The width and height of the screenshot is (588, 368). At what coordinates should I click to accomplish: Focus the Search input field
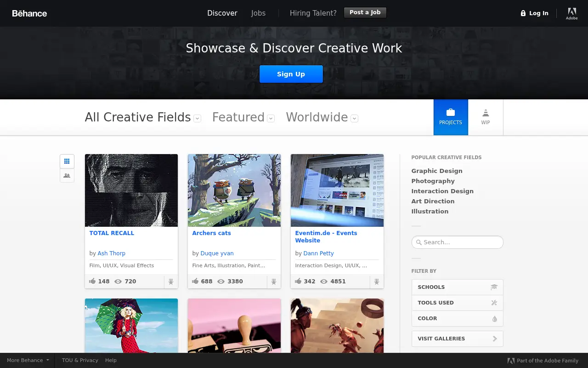tap(458, 242)
